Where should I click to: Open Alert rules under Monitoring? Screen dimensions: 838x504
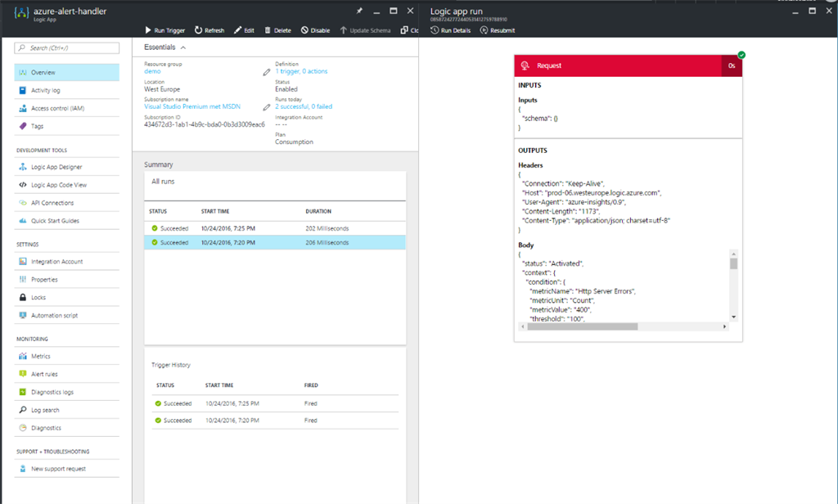click(x=44, y=374)
